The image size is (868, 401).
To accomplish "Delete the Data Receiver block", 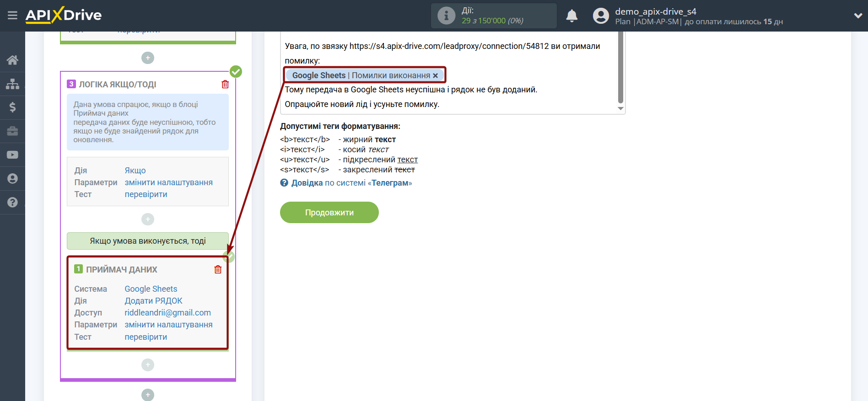I will [x=218, y=270].
